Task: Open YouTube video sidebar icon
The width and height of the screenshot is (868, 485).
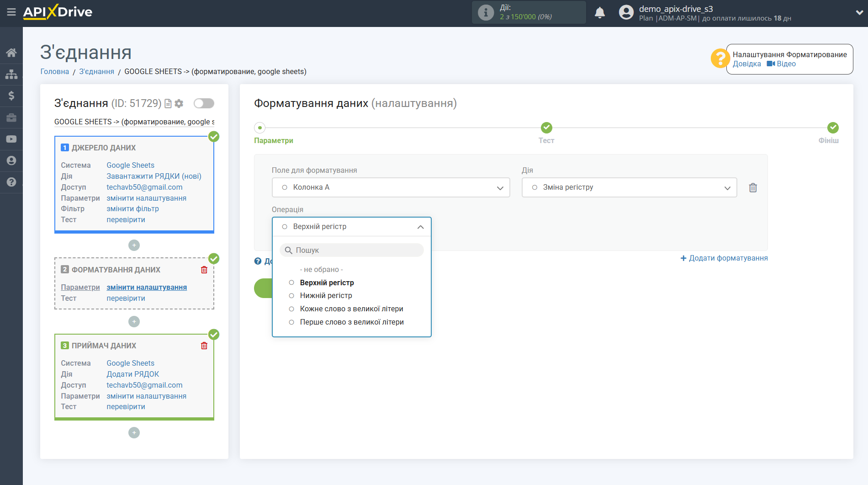Action: (x=11, y=139)
